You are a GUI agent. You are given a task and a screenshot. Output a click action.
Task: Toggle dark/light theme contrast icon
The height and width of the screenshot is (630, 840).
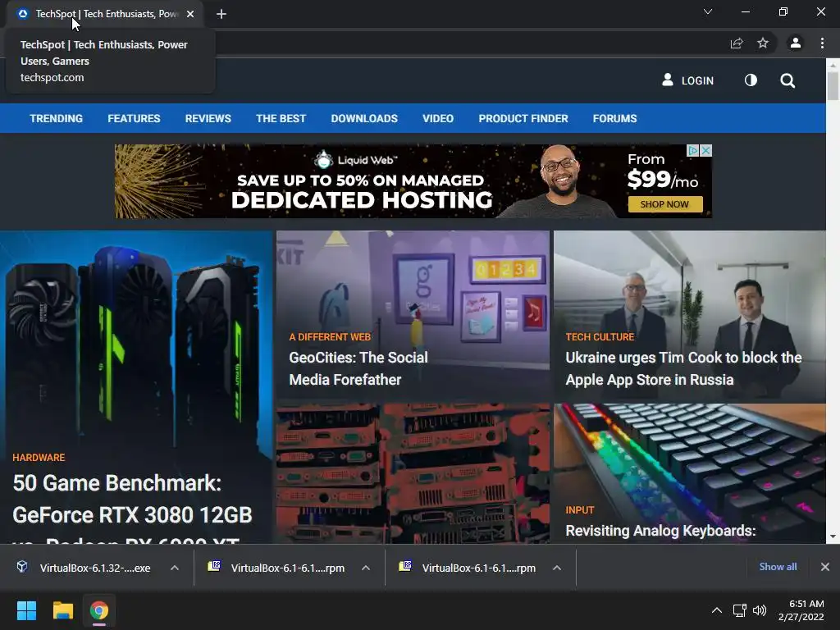[751, 80]
